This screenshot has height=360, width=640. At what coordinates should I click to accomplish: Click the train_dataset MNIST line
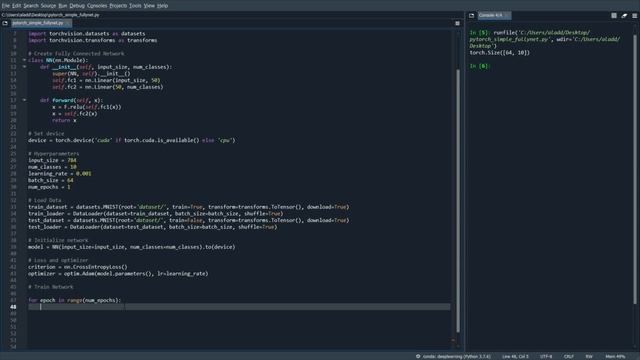point(189,207)
